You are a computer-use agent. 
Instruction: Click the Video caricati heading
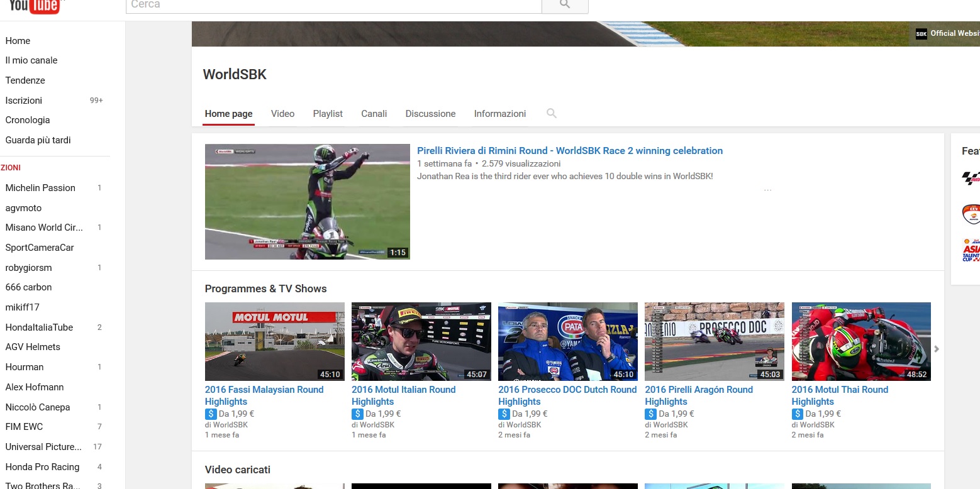238,470
